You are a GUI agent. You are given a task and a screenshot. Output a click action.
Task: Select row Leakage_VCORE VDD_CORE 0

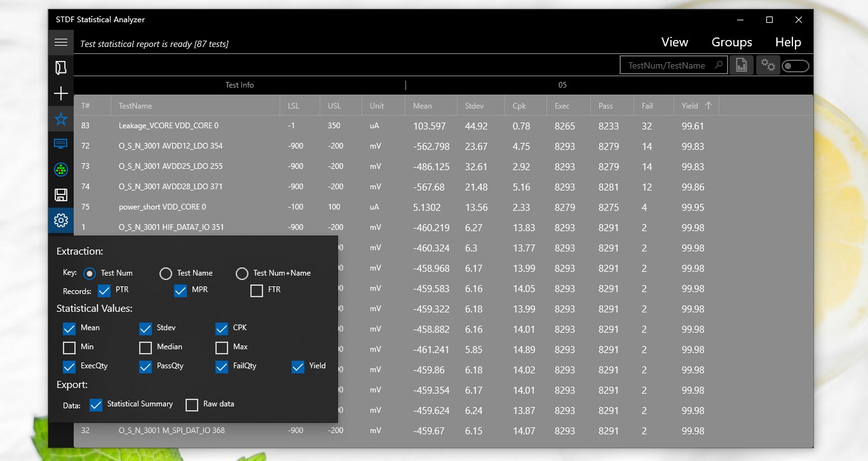(x=444, y=126)
